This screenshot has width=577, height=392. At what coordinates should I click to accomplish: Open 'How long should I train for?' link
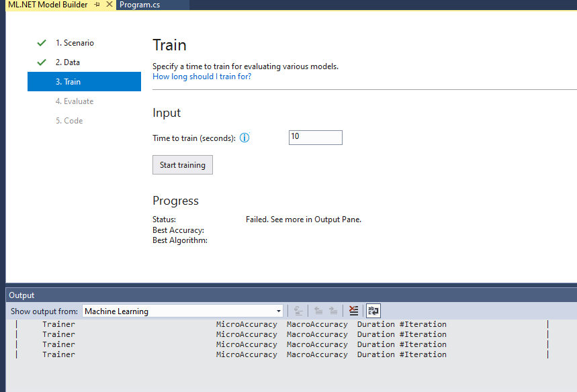pyautogui.click(x=202, y=77)
